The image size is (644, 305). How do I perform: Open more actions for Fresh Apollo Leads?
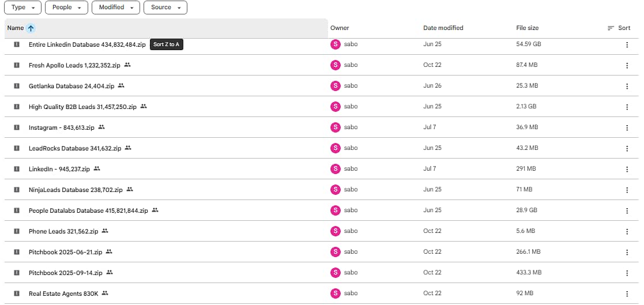(627, 66)
